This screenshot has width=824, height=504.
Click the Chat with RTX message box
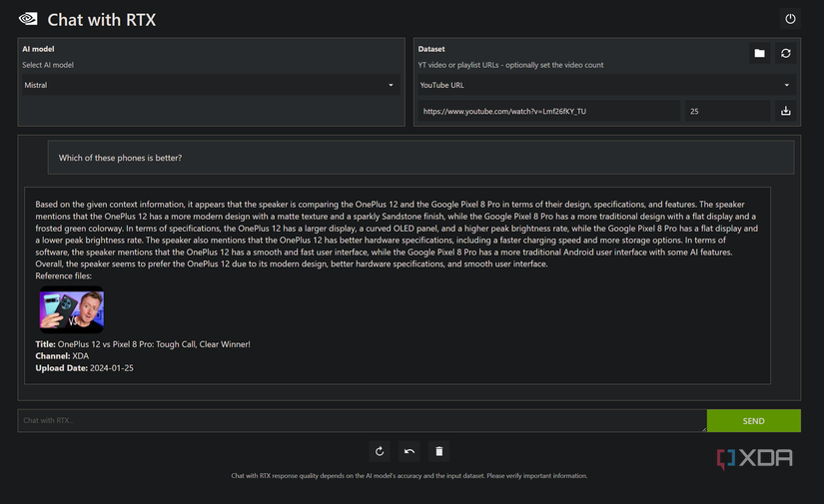(362, 421)
